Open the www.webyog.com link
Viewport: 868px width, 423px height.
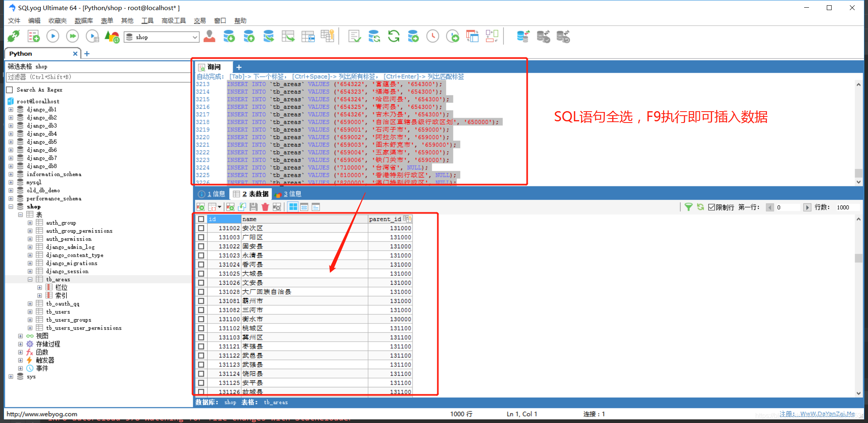pos(42,414)
